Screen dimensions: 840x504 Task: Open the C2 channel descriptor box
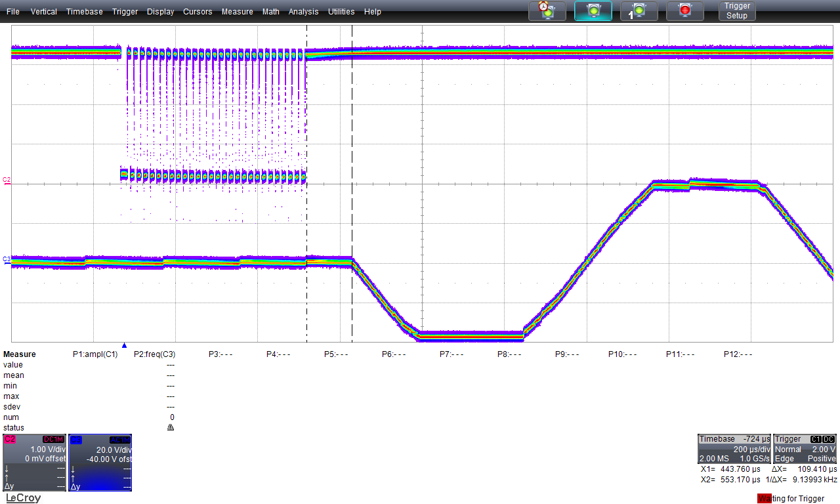(34, 463)
